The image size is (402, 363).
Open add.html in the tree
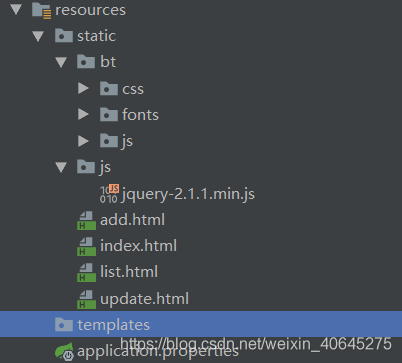click(x=132, y=220)
